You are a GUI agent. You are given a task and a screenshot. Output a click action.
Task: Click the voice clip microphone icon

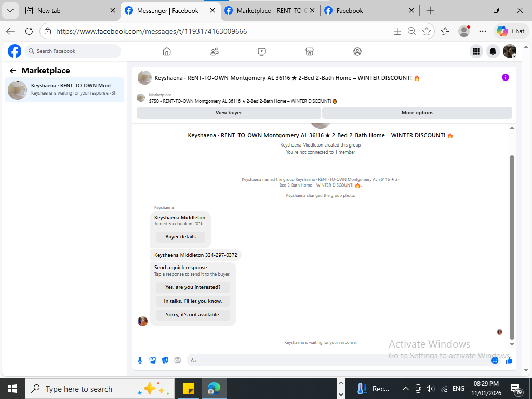coord(140,361)
